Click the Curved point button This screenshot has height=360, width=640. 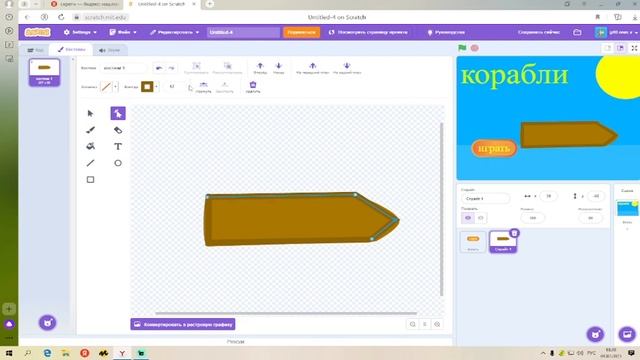point(203,87)
